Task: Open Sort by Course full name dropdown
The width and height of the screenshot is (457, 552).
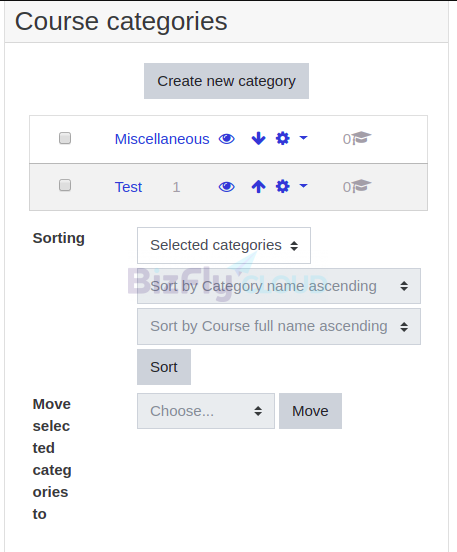Action: pyautogui.click(x=279, y=326)
